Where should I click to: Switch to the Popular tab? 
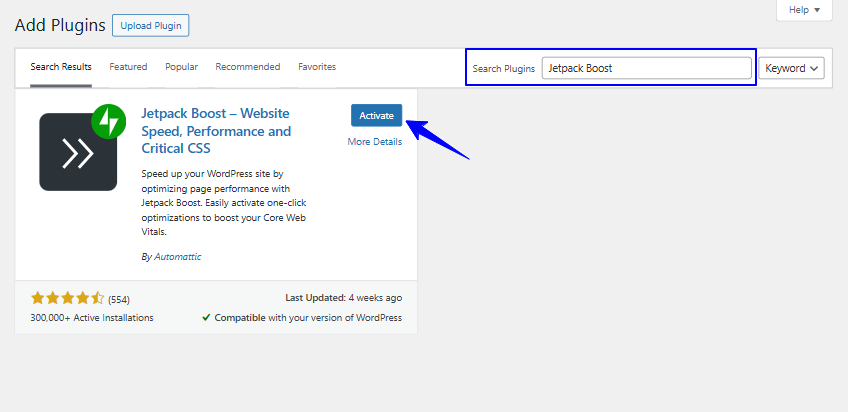click(182, 67)
